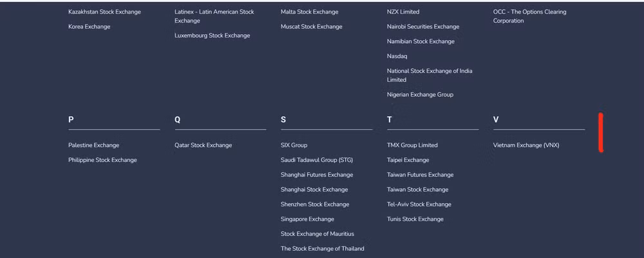Open the Shanghai Futures Exchange link
This screenshot has height=258, width=644.
(317, 175)
